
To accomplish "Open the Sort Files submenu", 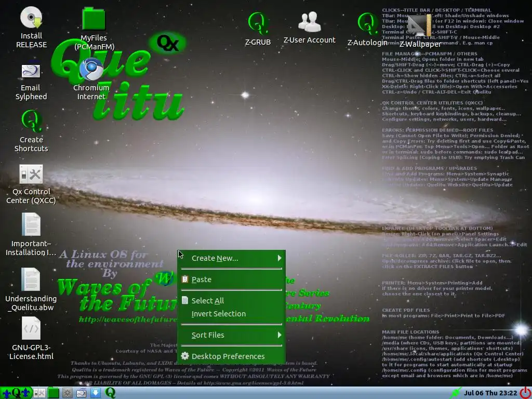I will pos(231,335).
